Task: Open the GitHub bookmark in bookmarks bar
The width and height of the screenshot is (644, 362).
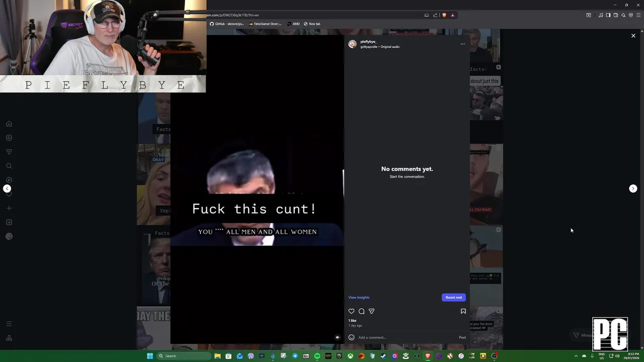Action: point(227,24)
